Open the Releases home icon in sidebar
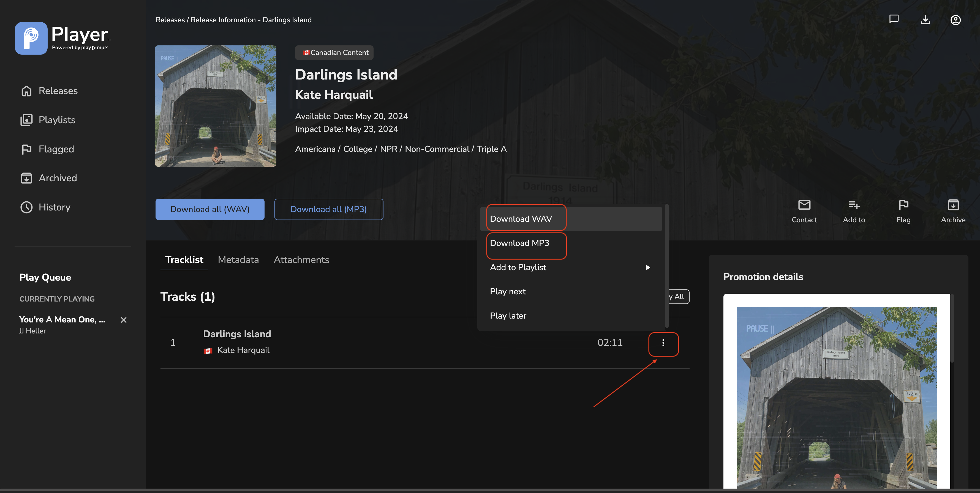The height and width of the screenshot is (493, 980). coord(26,91)
